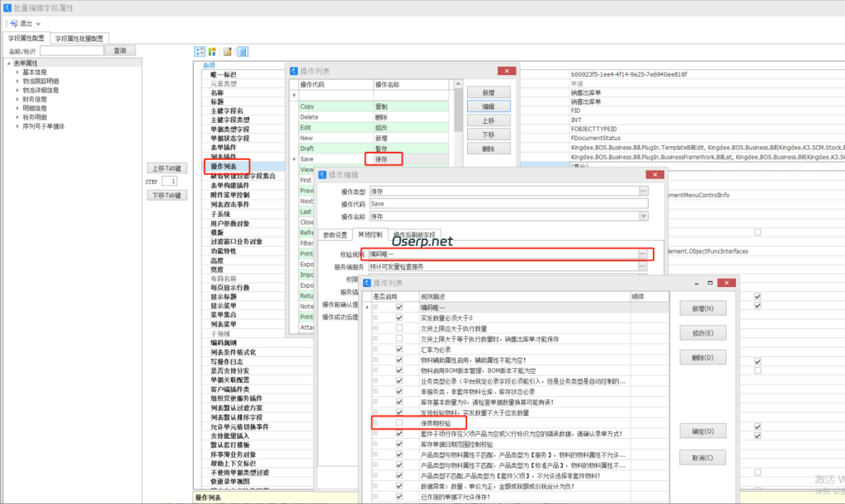The image size is (845, 504).
Task: Click the 确定(O) confirm button
Action: 702,431
